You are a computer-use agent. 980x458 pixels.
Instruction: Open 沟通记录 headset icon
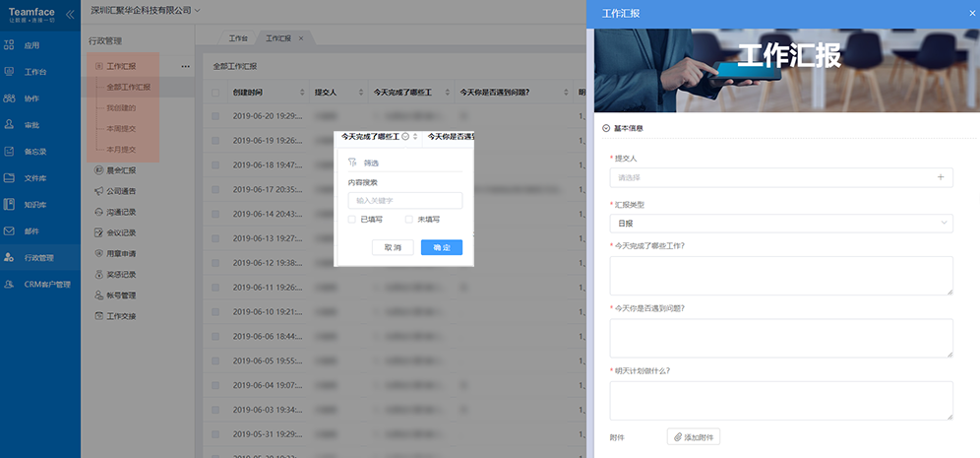click(x=98, y=212)
